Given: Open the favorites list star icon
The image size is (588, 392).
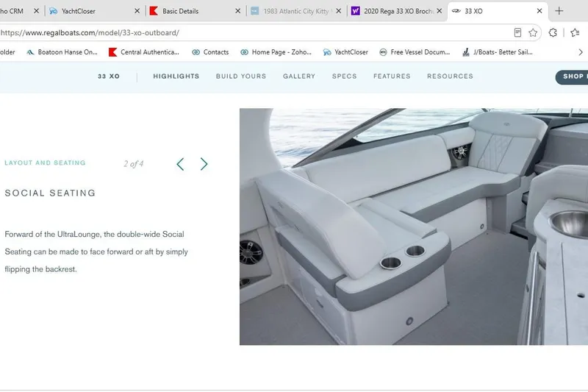Looking at the screenshot, I should (575, 32).
